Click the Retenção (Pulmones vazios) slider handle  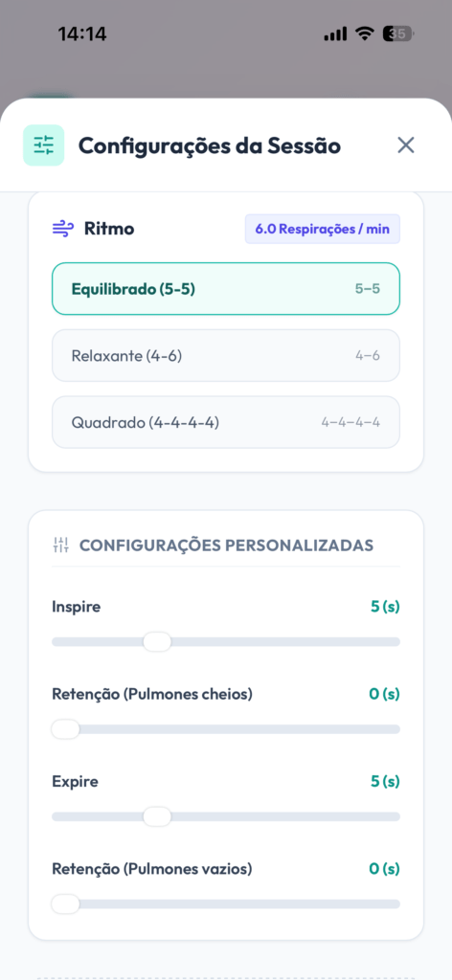click(x=66, y=904)
